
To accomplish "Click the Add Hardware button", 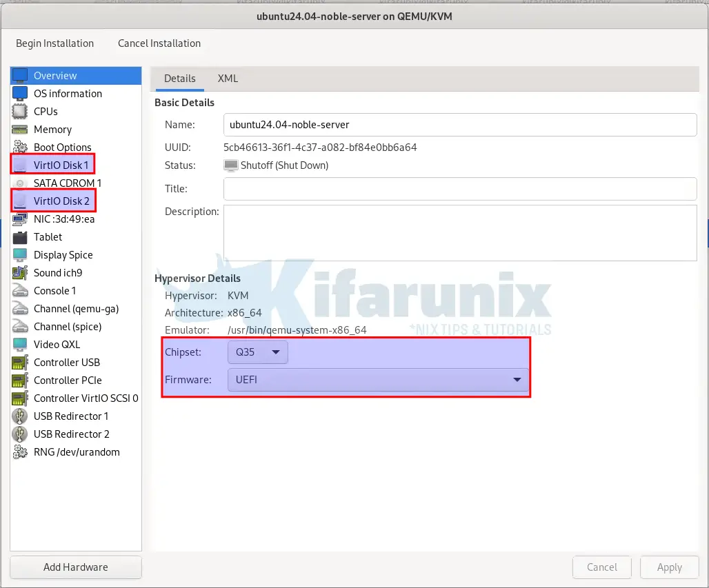I will (x=75, y=567).
